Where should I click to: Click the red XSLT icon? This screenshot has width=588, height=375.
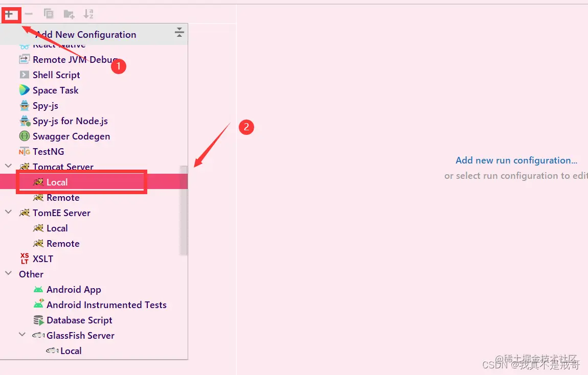point(25,259)
